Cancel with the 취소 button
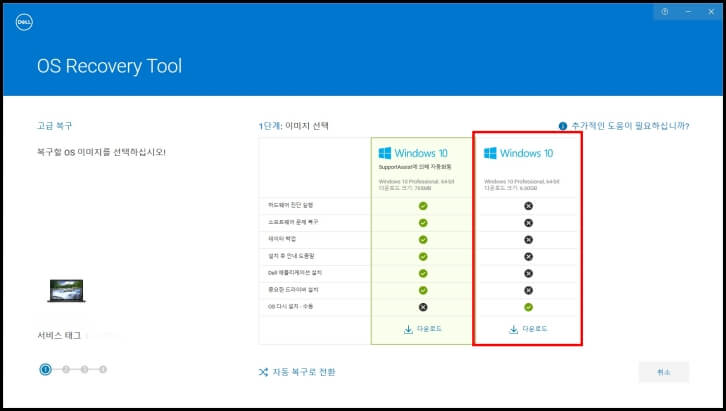726x411 pixels. (x=664, y=372)
